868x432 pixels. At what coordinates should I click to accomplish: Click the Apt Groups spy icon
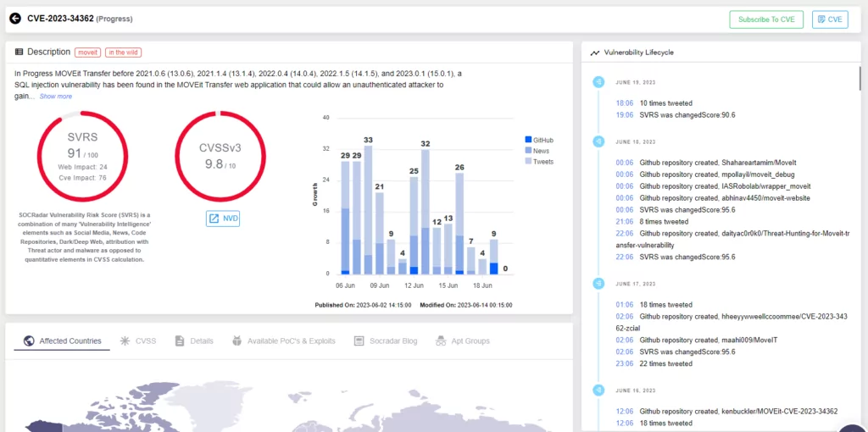[x=441, y=341]
